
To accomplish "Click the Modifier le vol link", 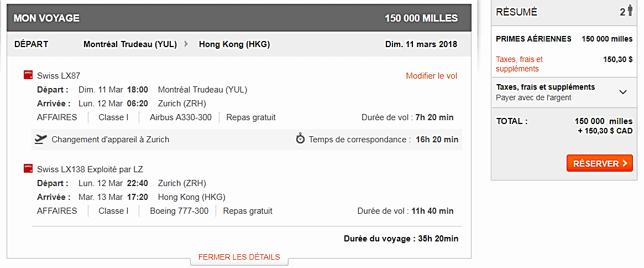I will click(x=431, y=76).
